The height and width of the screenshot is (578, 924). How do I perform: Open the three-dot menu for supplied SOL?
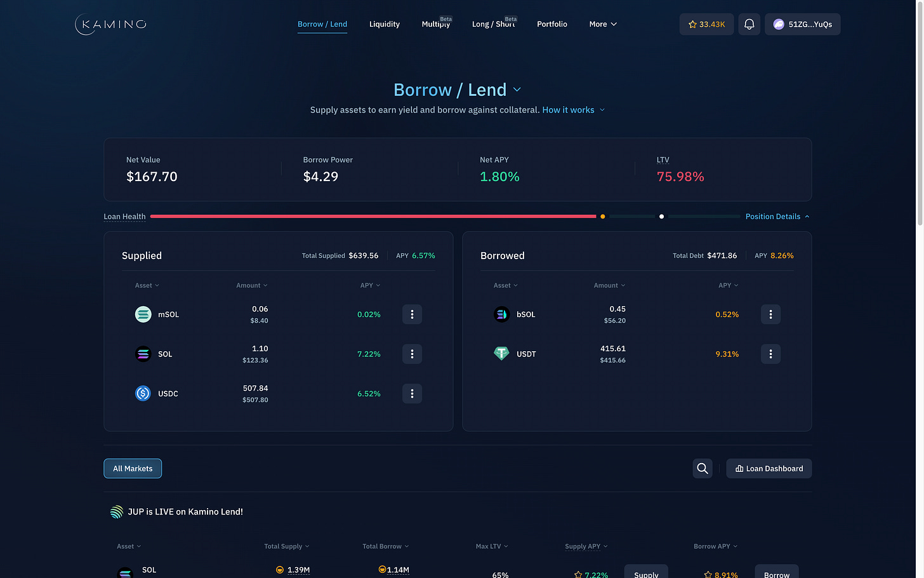coord(412,354)
